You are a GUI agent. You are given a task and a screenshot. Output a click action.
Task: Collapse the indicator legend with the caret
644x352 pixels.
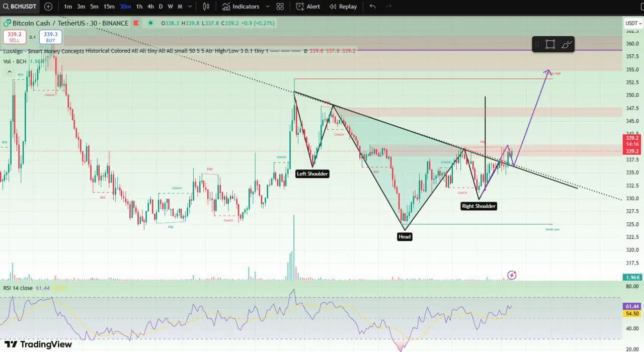[9, 72]
